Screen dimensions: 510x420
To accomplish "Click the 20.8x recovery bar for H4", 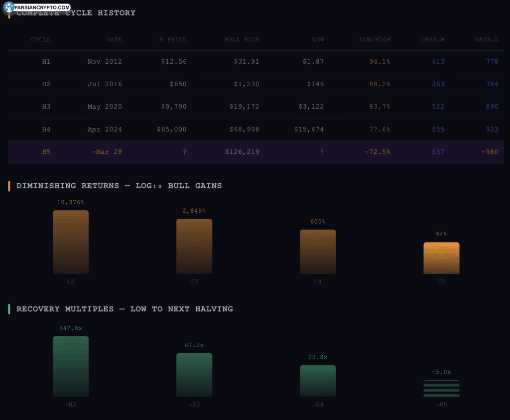I will pos(318,381).
